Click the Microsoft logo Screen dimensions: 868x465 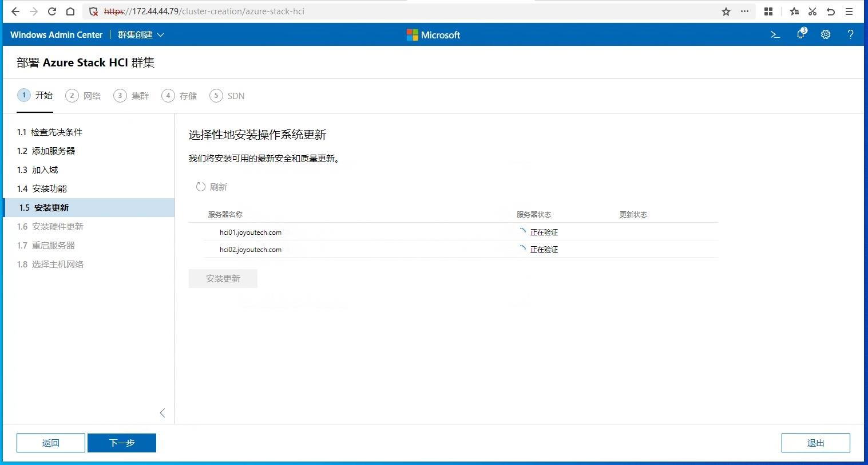[x=433, y=35]
